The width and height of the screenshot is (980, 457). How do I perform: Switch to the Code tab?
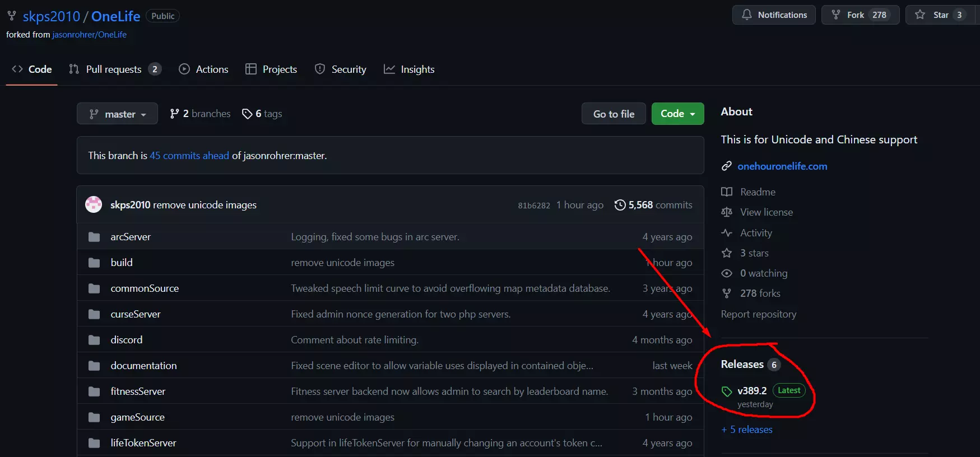click(32, 69)
